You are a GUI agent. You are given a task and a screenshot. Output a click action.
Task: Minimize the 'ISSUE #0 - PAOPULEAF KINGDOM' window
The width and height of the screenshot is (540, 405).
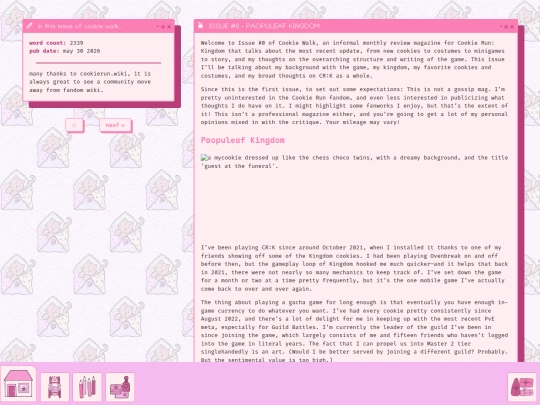point(501,27)
